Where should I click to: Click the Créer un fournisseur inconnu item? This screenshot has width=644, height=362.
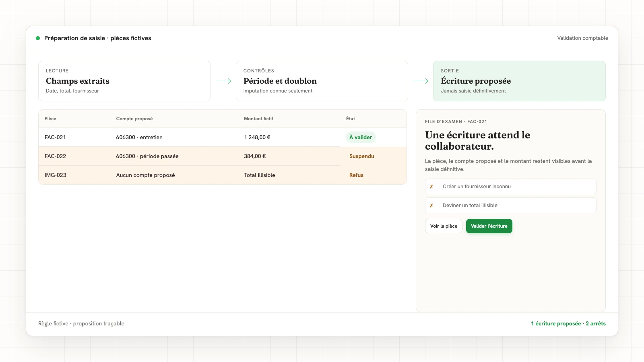coord(510,187)
